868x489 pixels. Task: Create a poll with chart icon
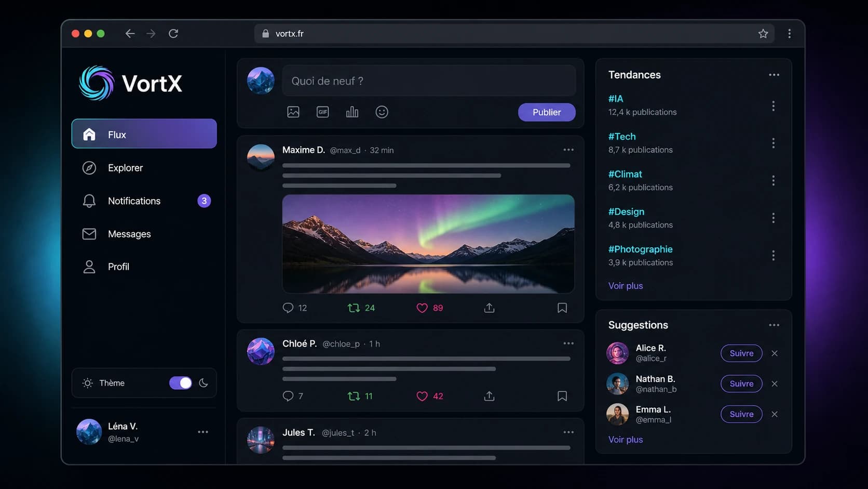pyautogui.click(x=352, y=112)
